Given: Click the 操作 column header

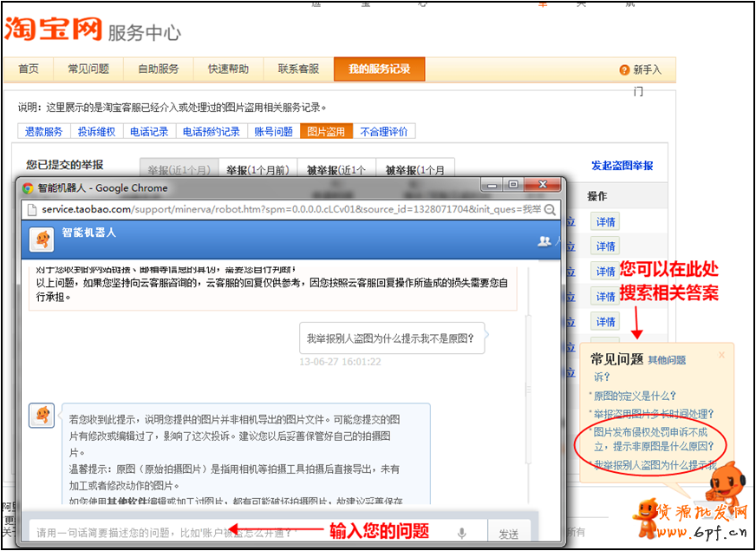Looking at the screenshot, I should click(x=596, y=196).
